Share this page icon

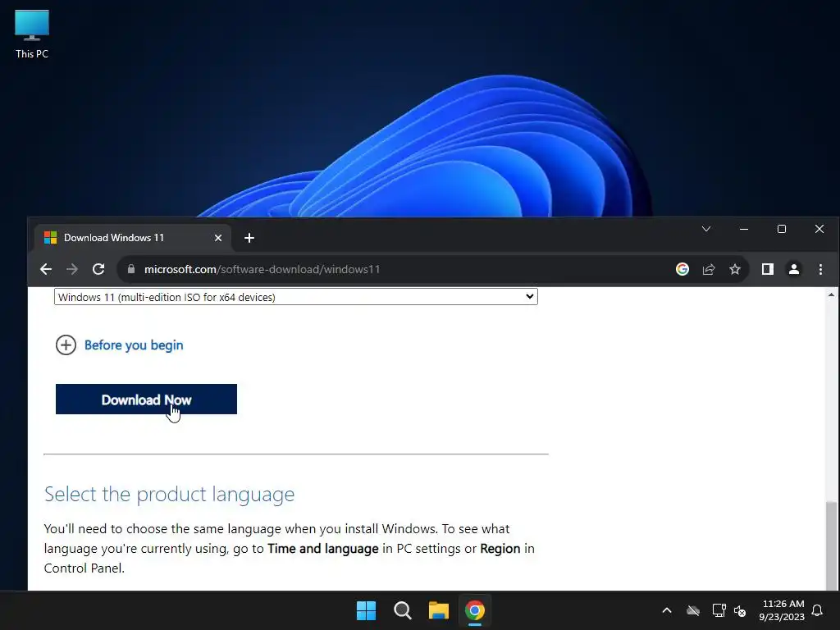709,269
